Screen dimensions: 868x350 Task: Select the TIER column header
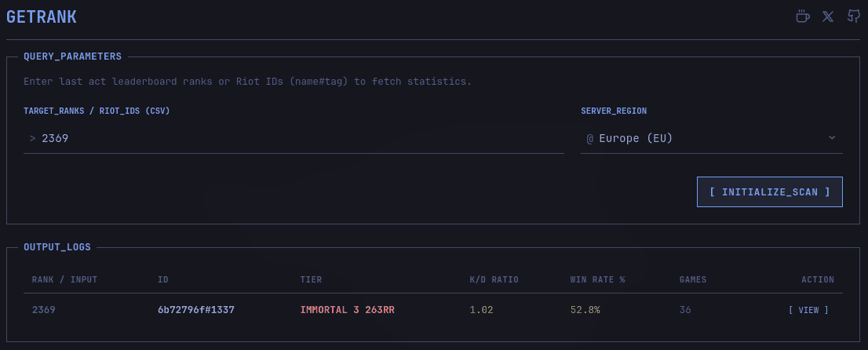(311, 280)
